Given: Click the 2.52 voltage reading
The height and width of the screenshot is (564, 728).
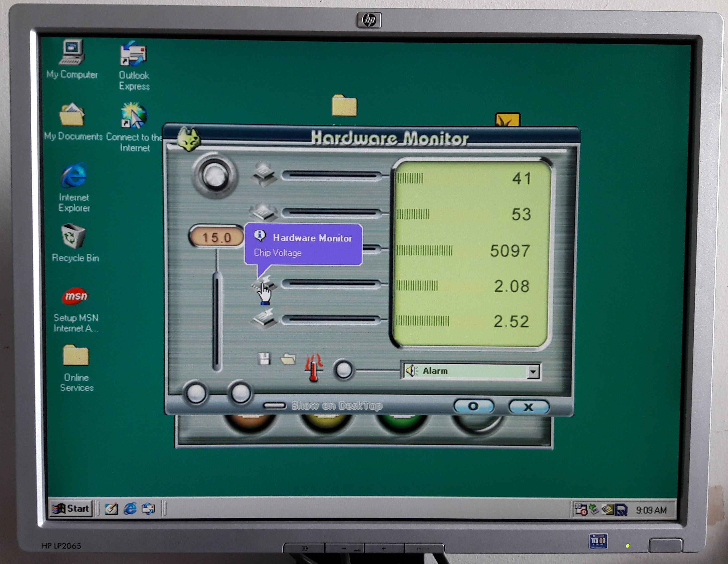Looking at the screenshot, I should click(511, 322).
